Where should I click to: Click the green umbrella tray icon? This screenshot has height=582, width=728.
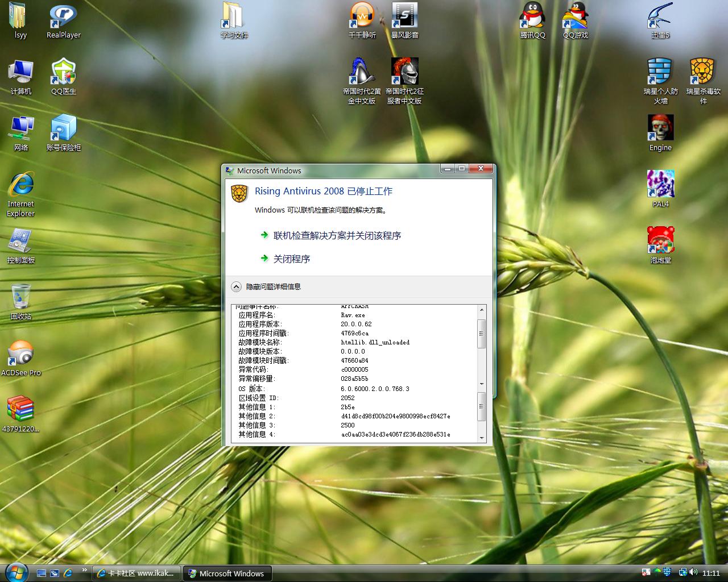point(657,573)
